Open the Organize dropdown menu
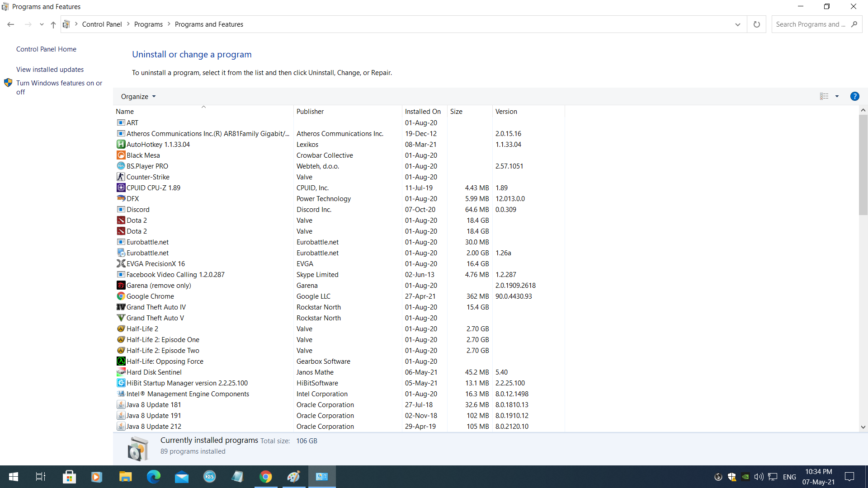The height and width of the screenshot is (488, 868). pos(138,97)
